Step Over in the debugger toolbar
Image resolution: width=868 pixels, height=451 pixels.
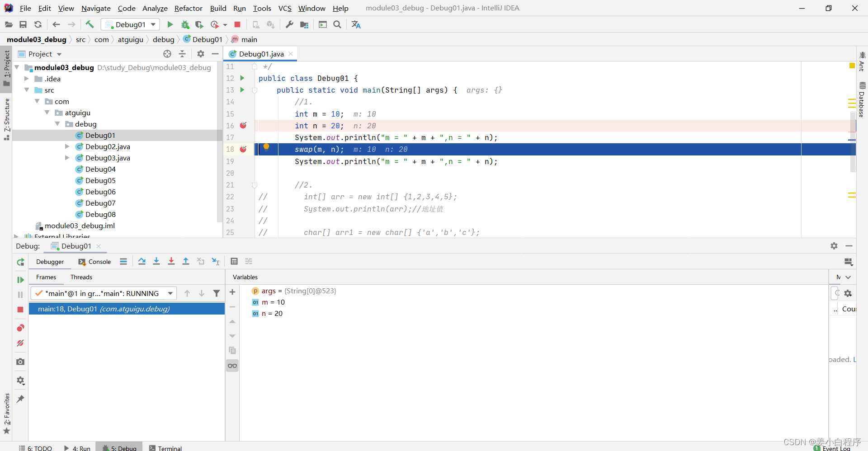click(142, 261)
